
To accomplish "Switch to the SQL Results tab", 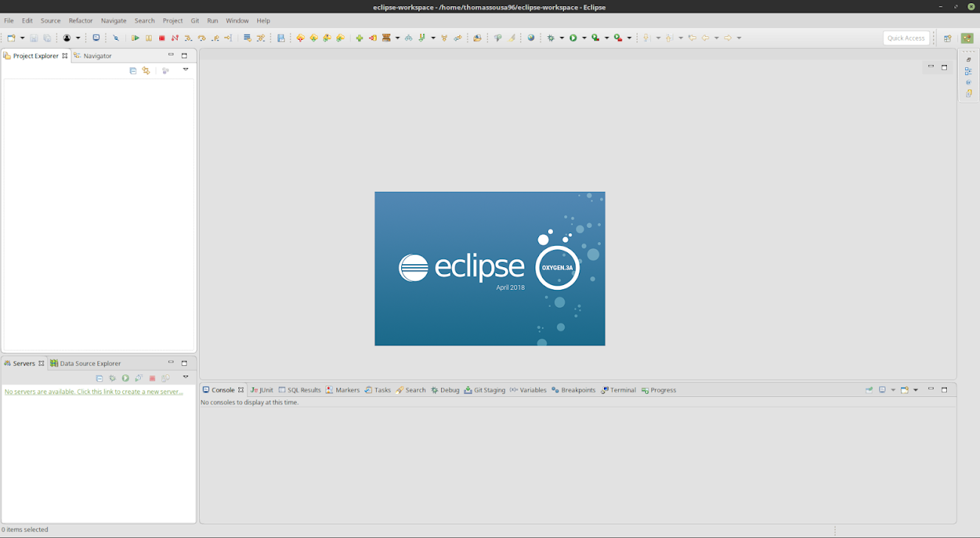I will 299,390.
